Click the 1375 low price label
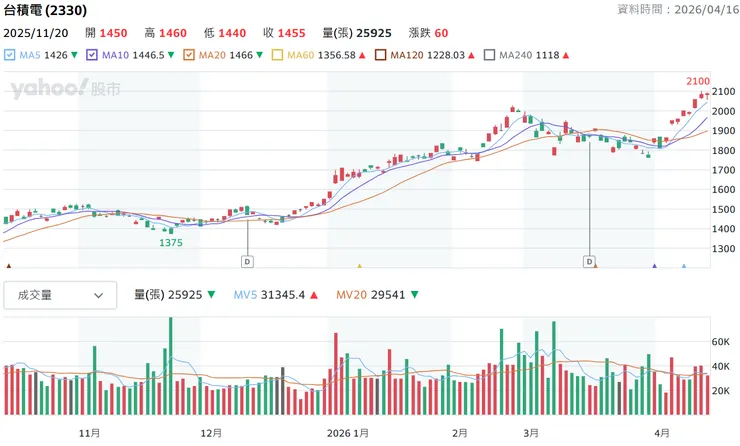Image resolution: width=740 pixels, height=446 pixels. (x=170, y=243)
